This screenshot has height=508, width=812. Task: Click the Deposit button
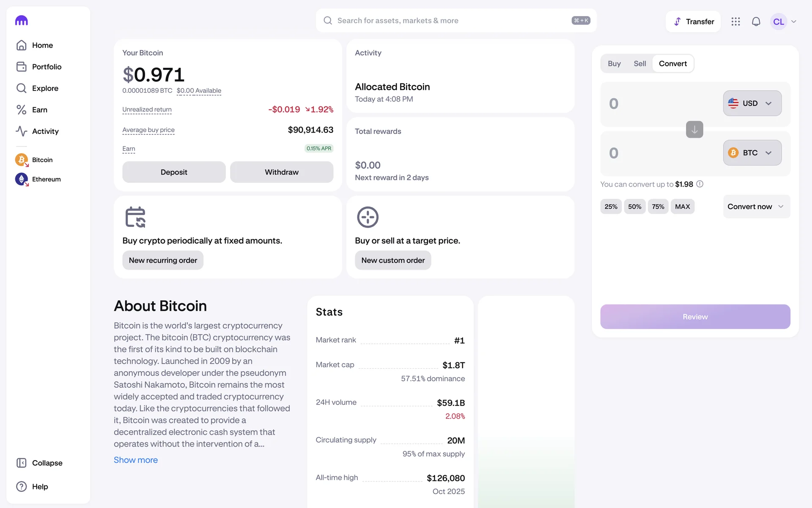174,172
